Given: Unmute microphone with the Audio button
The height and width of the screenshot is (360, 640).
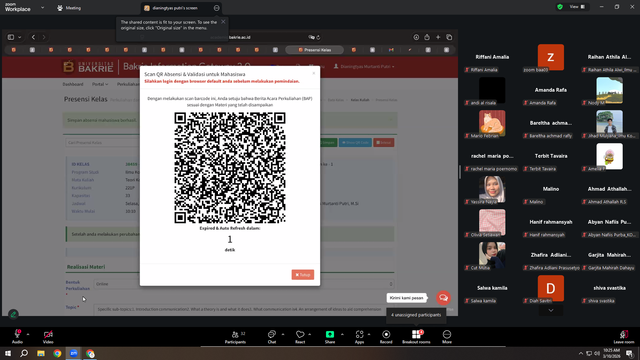Looking at the screenshot, I should pos(17,337).
